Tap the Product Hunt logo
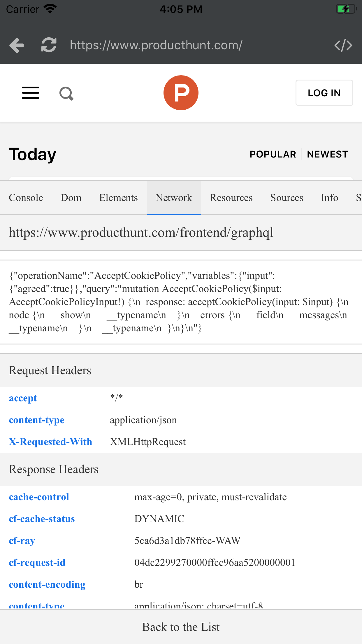Viewport: 362px width, 644px height. [x=181, y=93]
